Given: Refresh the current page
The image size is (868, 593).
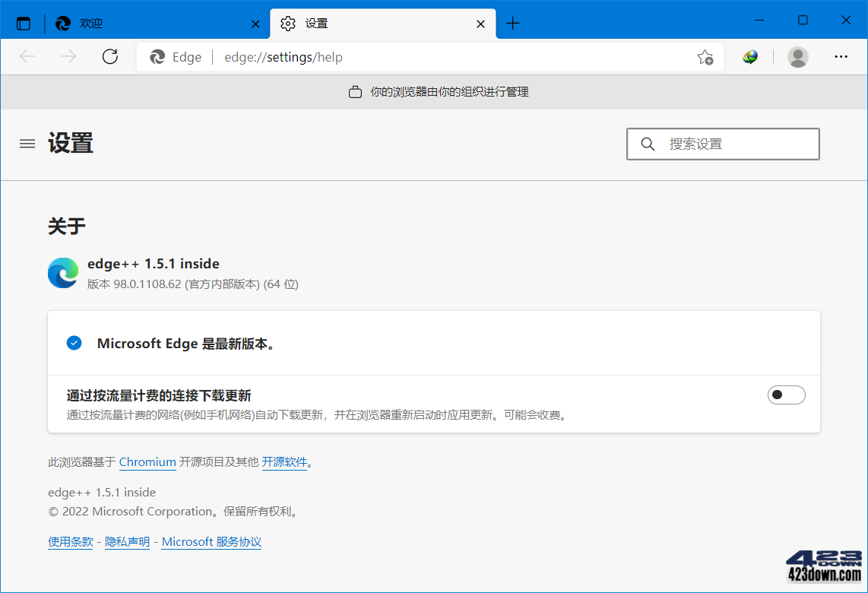Looking at the screenshot, I should point(110,56).
